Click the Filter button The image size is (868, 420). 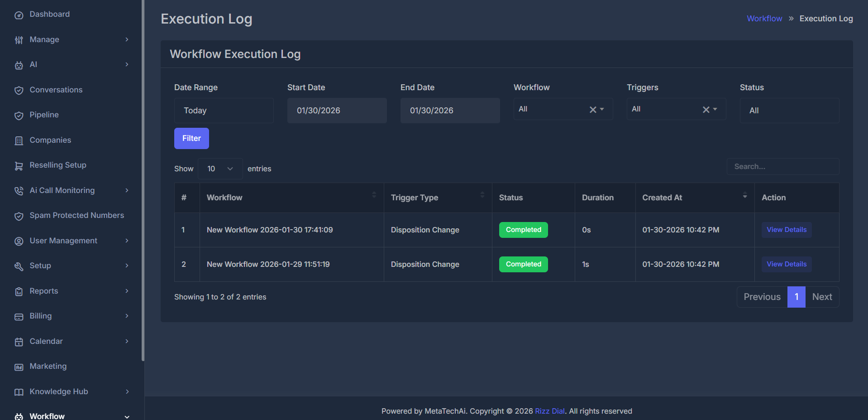[191, 138]
